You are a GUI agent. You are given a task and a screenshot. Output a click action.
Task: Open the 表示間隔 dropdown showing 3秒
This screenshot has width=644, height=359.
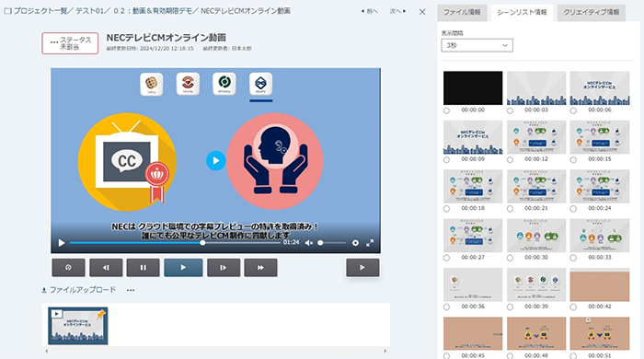477,45
